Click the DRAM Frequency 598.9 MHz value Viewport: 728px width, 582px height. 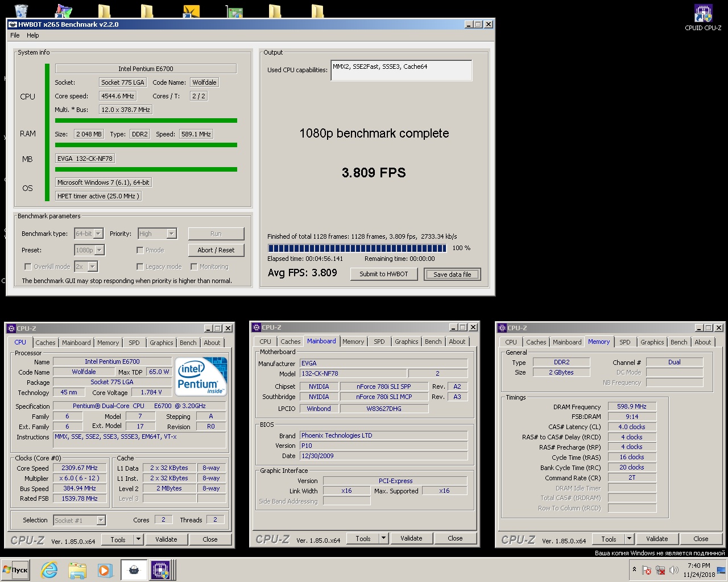point(632,406)
